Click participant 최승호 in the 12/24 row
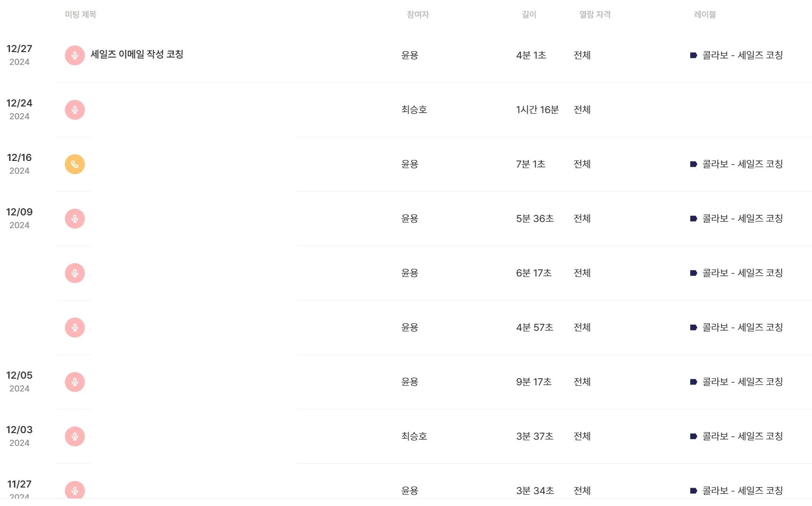The width and height of the screenshot is (812, 506). pyautogui.click(x=414, y=110)
